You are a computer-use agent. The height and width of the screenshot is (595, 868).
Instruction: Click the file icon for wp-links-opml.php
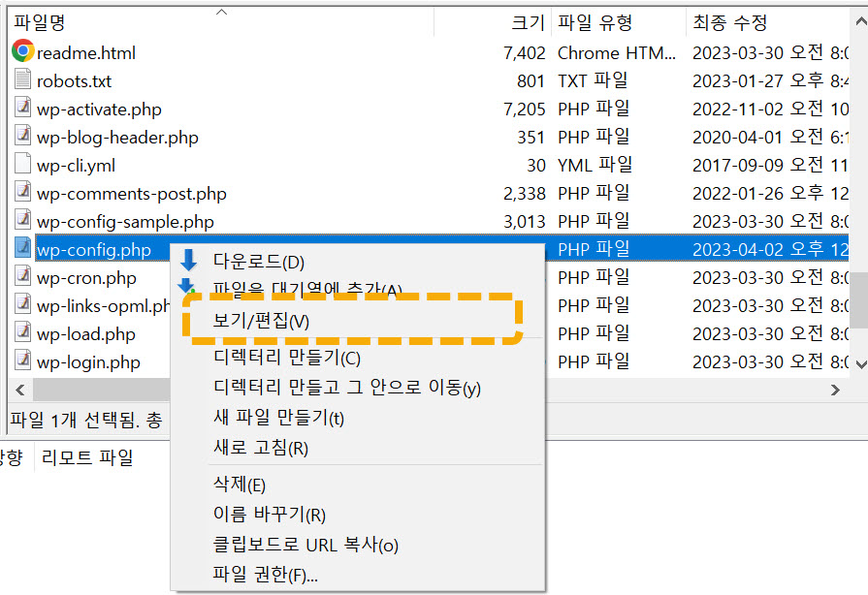[x=22, y=303]
